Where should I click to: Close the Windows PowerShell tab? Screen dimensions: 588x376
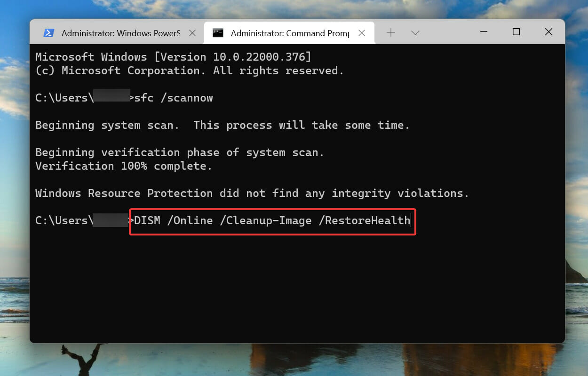click(192, 33)
